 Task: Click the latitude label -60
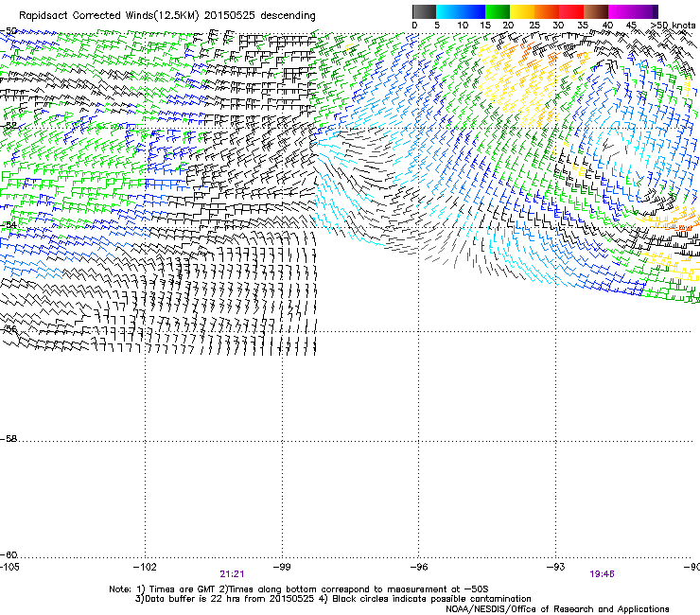pyautogui.click(x=9, y=555)
